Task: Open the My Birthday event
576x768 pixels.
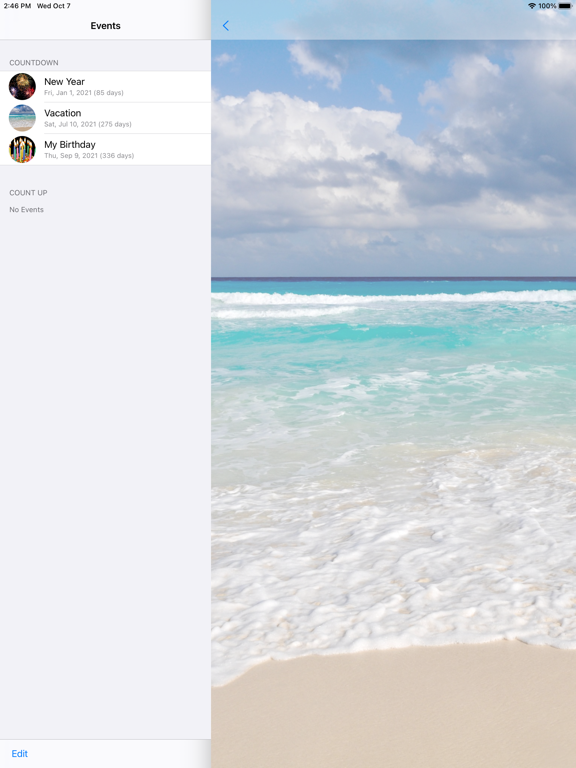Action: [x=105, y=149]
